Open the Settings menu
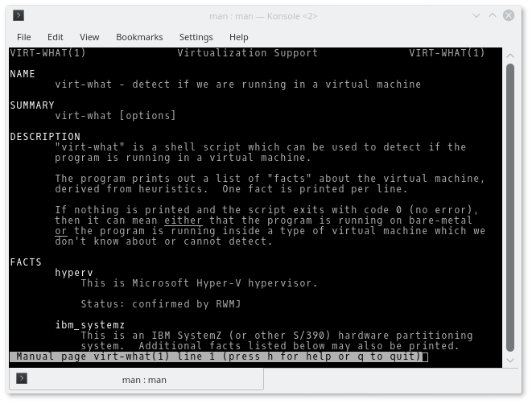The image size is (532, 404). click(x=196, y=37)
